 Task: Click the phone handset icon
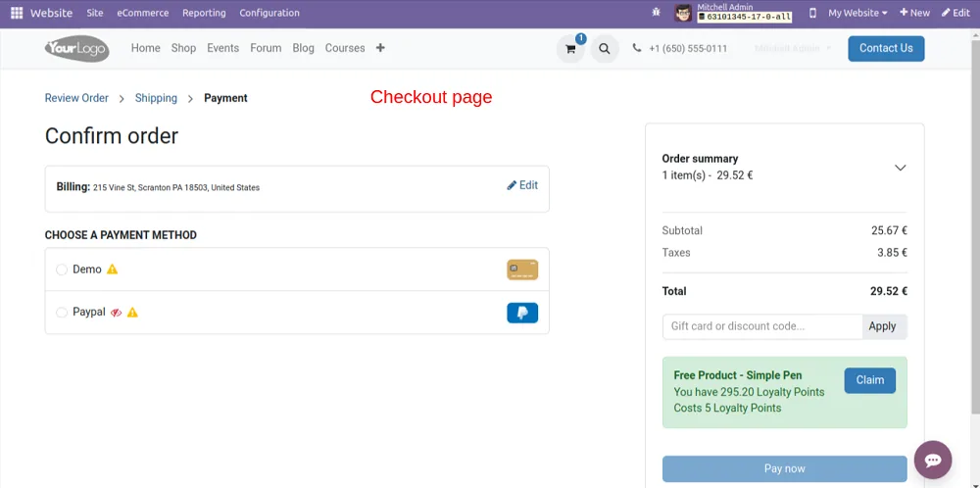[x=637, y=47]
